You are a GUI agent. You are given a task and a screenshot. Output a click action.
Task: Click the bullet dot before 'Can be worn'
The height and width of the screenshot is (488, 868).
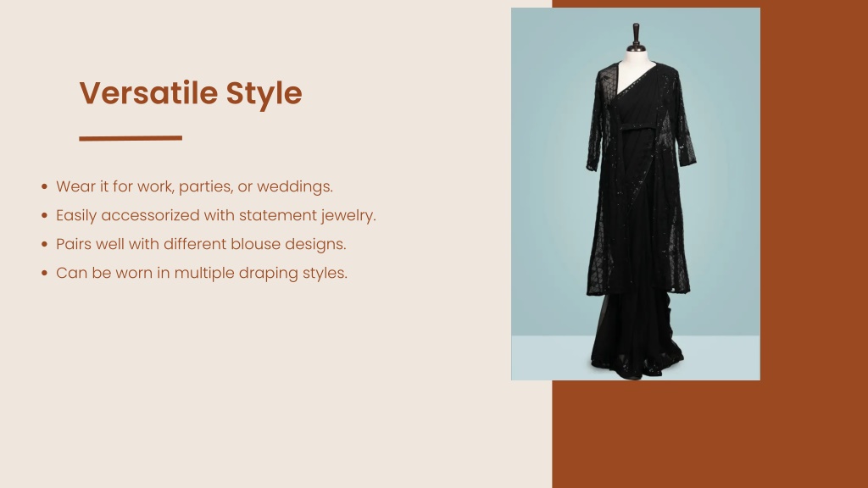tap(45, 273)
